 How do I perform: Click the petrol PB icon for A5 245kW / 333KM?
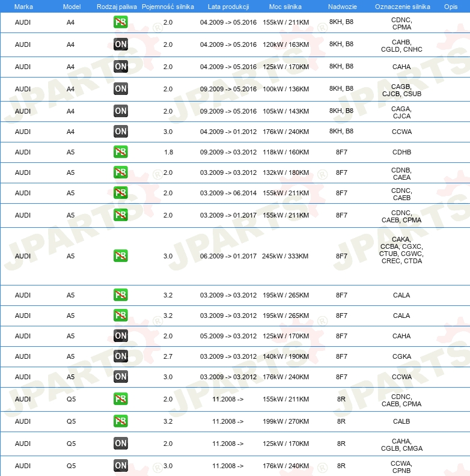click(121, 256)
